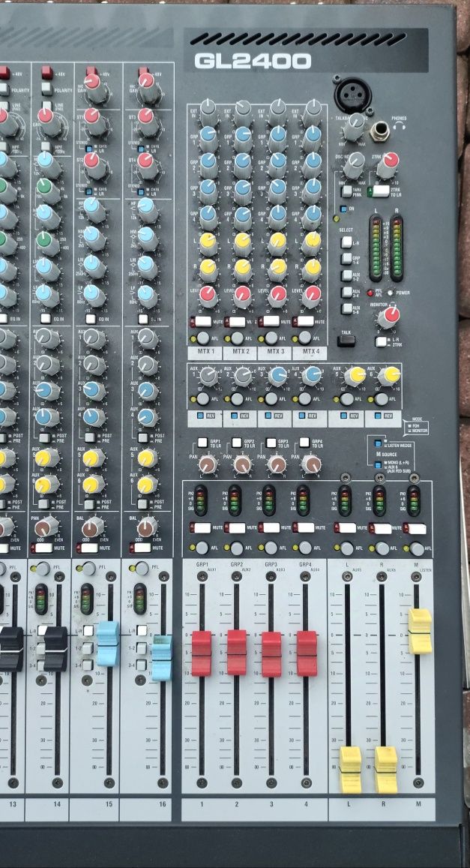
Task: Select AUX 5-6 in the SELECT buttons
Action: point(346,308)
